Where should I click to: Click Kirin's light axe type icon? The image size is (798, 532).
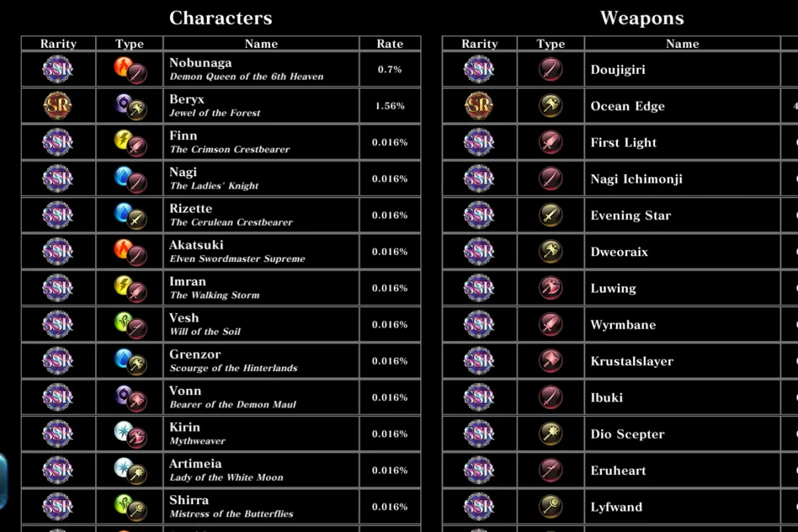(x=130, y=434)
